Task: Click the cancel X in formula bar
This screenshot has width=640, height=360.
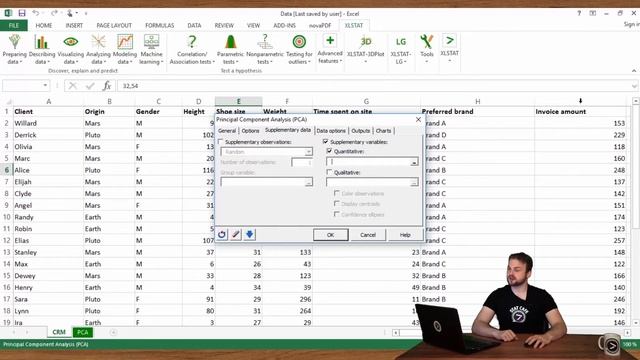Action: click(x=73, y=86)
